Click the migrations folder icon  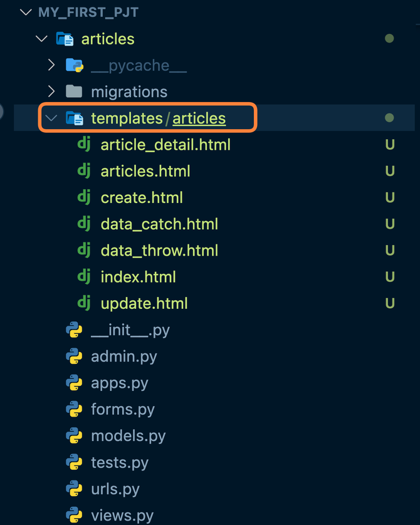point(74,91)
